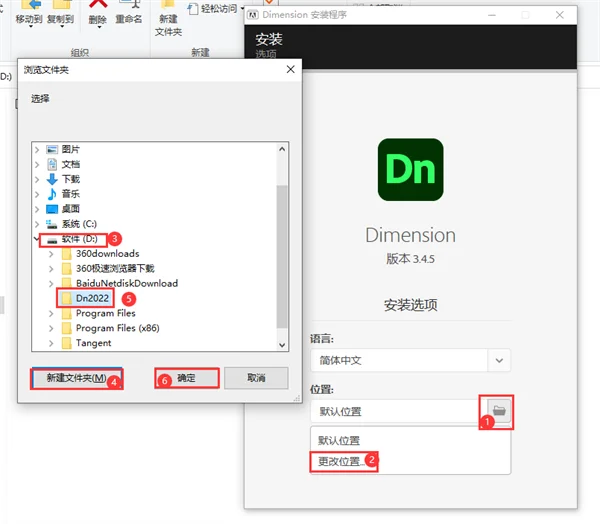Click the Dimension Dn logo
The height and width of the screenshot is (524, 600).
(410, 170)
